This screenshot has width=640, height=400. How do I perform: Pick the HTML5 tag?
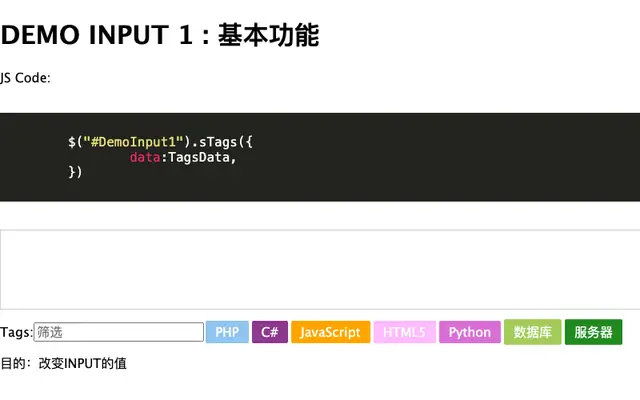click(404, 332)
